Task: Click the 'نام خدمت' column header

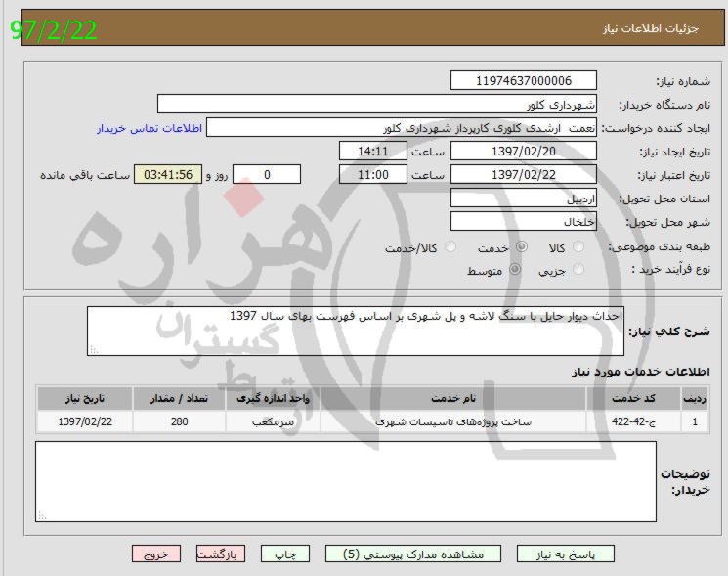Action: point(453,399)
